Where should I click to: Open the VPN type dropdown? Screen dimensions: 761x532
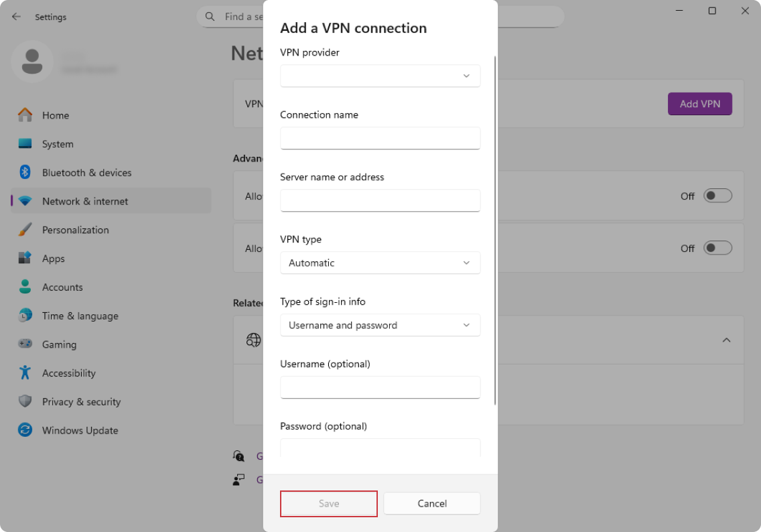pos(380,263)
